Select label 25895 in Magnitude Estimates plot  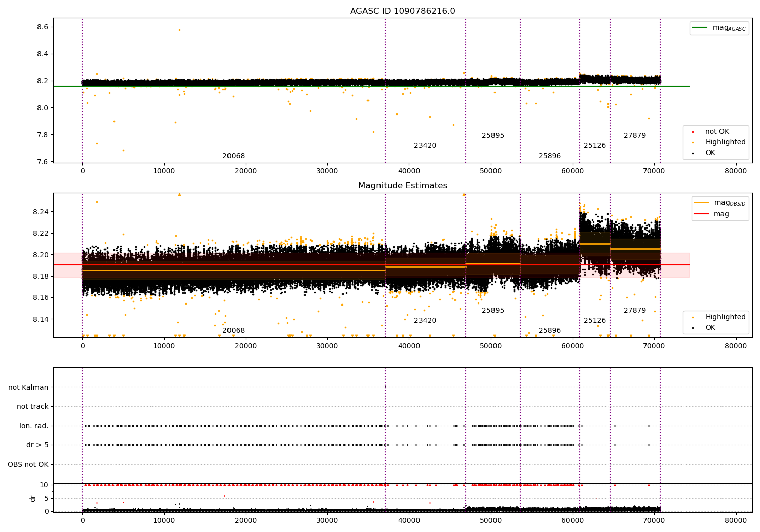pyautogui.click(x=493, y=311)
